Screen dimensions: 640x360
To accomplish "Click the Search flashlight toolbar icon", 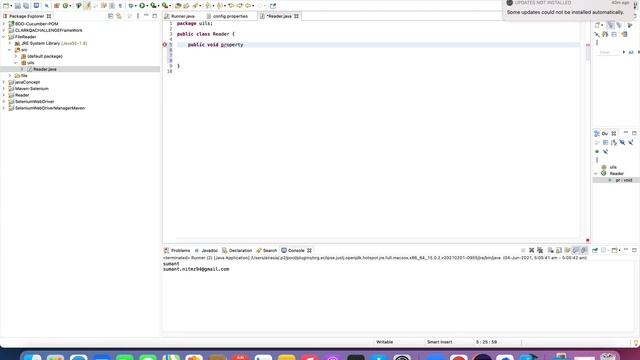I will (196, 6).
